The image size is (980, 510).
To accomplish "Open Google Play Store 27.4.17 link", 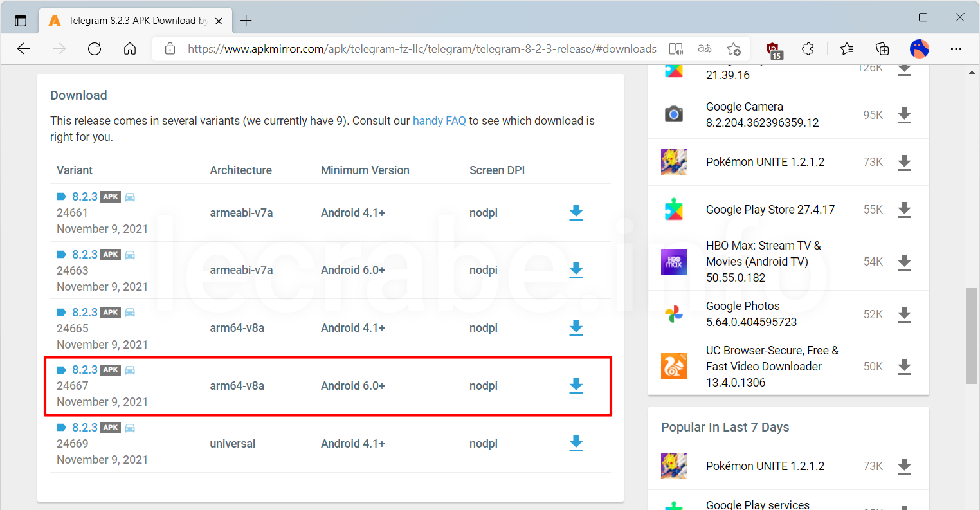I will click(x=770, y=210).
